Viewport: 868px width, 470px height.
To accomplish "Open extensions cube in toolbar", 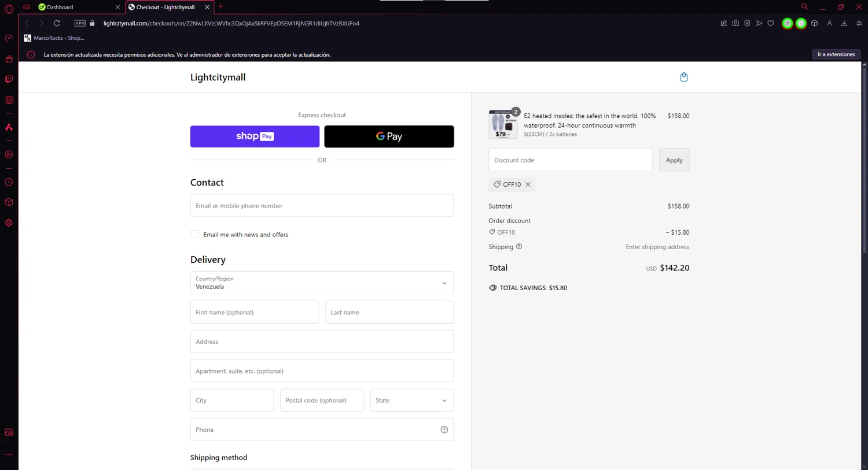I will pyautogui.click(x=814, y=23).
